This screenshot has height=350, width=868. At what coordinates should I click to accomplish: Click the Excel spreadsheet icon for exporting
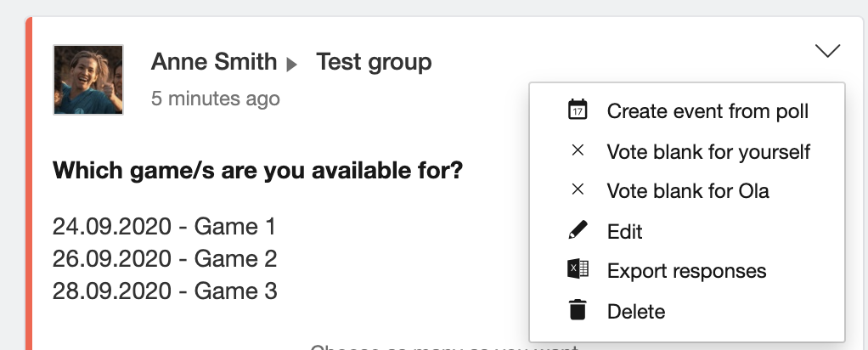click(578, 269)
